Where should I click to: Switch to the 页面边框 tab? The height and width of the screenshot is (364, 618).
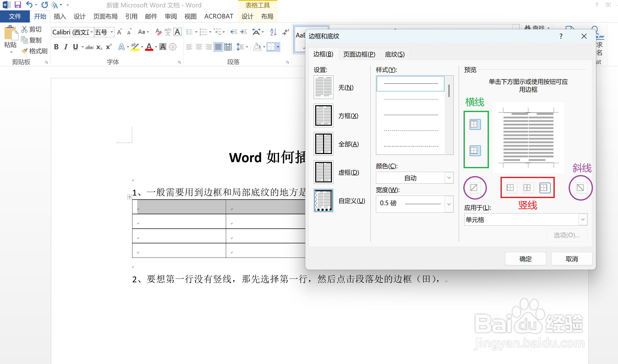point(359,54)
